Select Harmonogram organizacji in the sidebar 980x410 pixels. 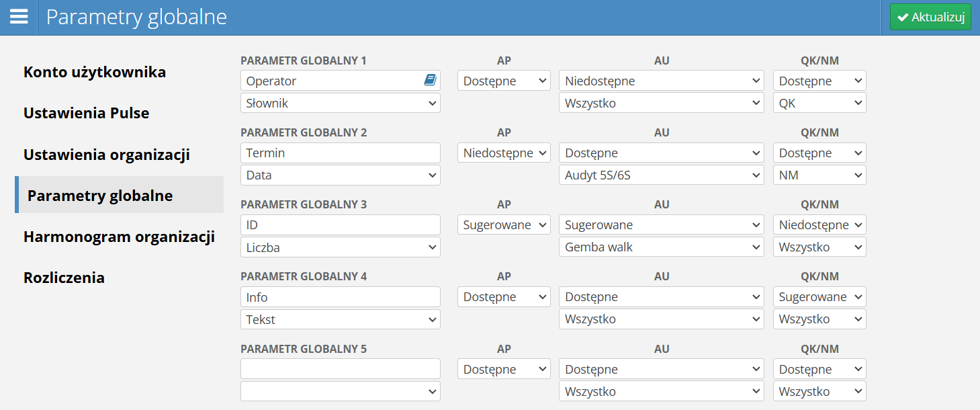pos(119,237)
